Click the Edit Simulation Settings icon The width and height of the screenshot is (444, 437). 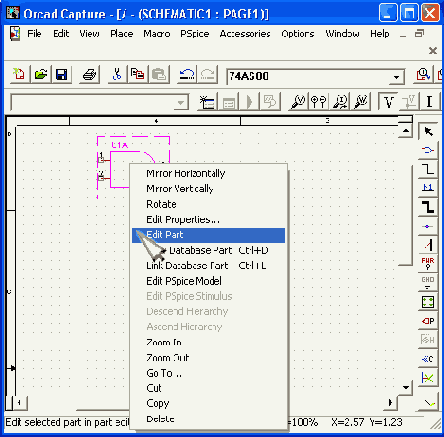point(228,102)
